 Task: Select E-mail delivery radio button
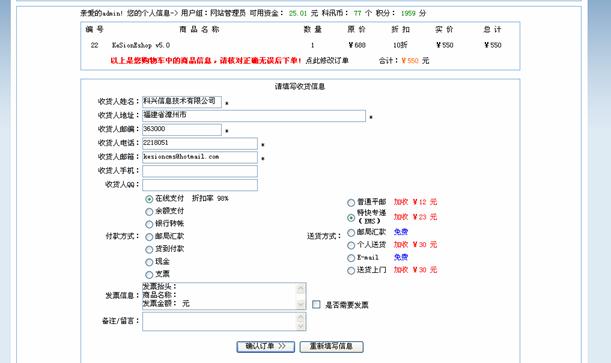(351, 258)
